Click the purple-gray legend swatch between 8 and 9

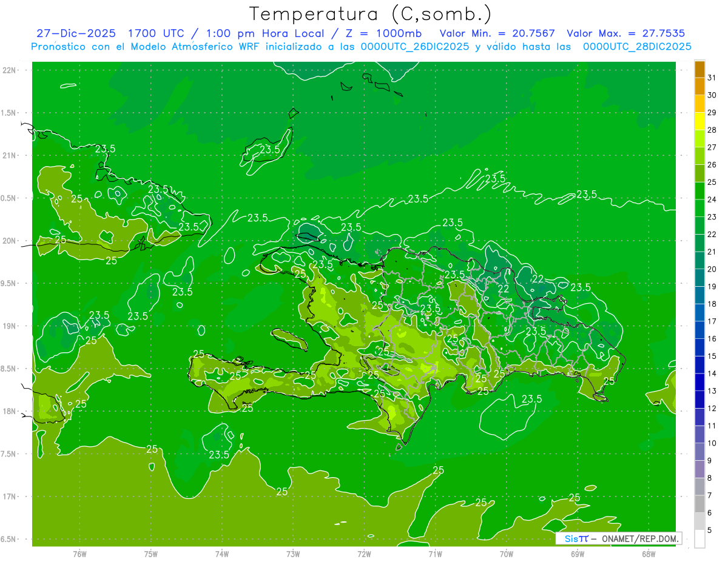(699, 469)
